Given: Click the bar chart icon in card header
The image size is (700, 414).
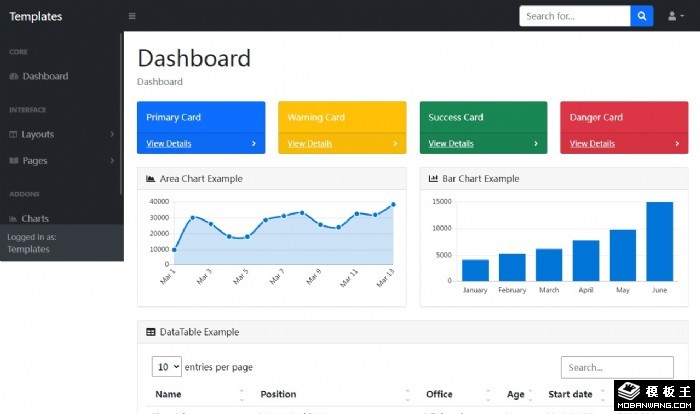Looking at the screenshot, I should (x=433, y=179).
